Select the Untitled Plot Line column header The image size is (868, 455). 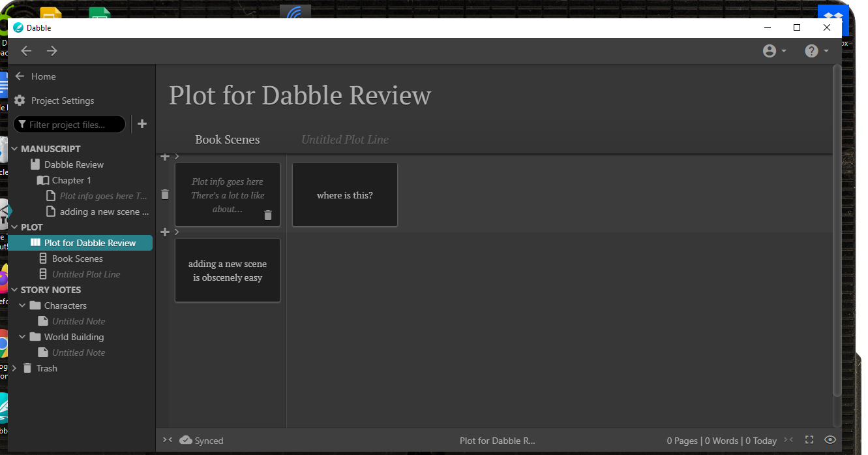[344, 140]
